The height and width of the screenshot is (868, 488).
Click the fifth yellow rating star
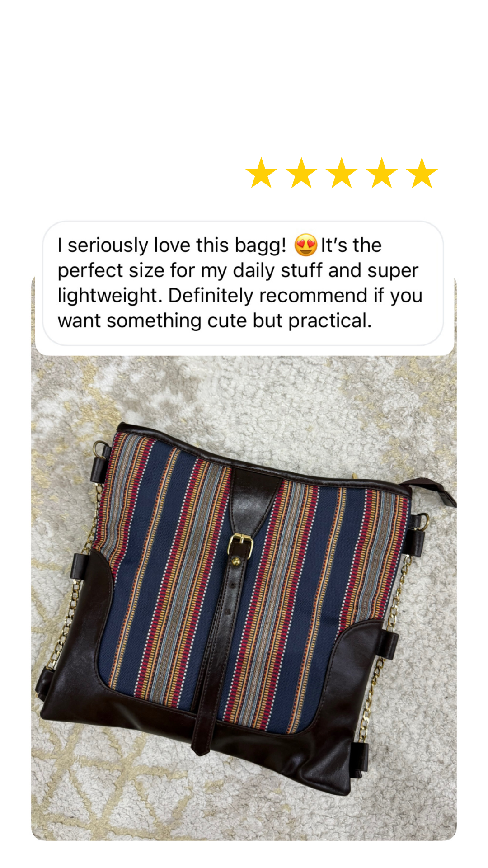pyautogui.click(x=422, y=173)
